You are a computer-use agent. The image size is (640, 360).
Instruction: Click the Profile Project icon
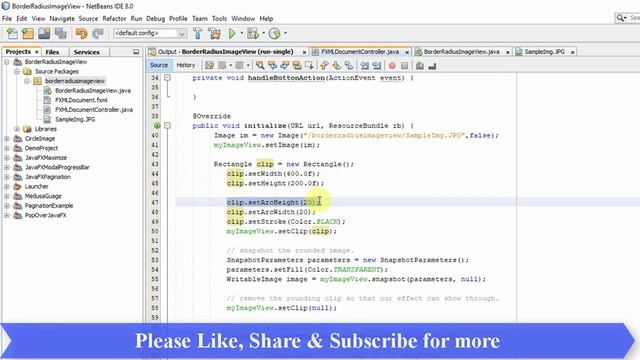(x=275, y=33)
